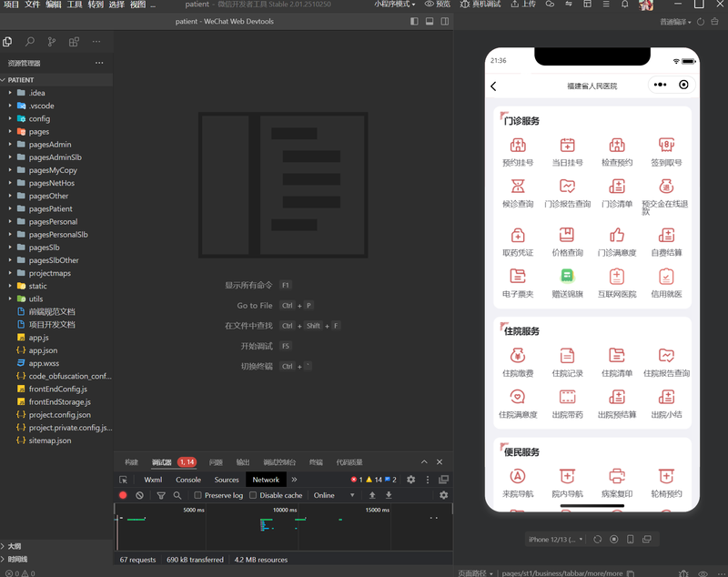This screenshot has width=728, height=577.
Task: Click the record network log button
Action: [x=123, y=495]
